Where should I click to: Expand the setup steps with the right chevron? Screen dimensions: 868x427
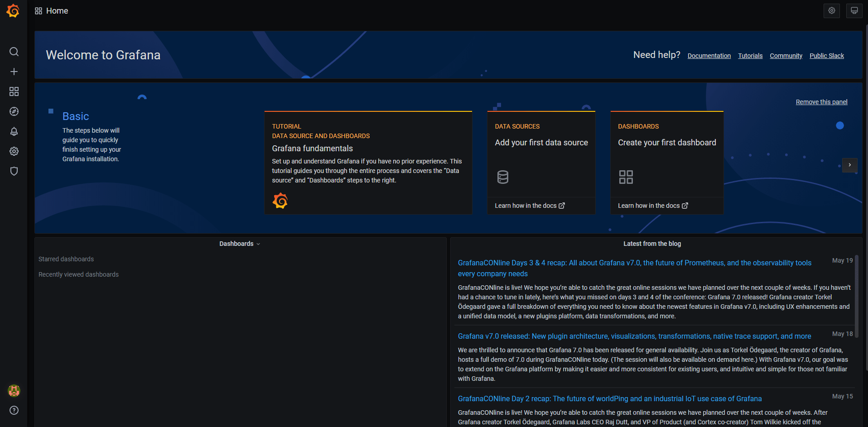850,165
